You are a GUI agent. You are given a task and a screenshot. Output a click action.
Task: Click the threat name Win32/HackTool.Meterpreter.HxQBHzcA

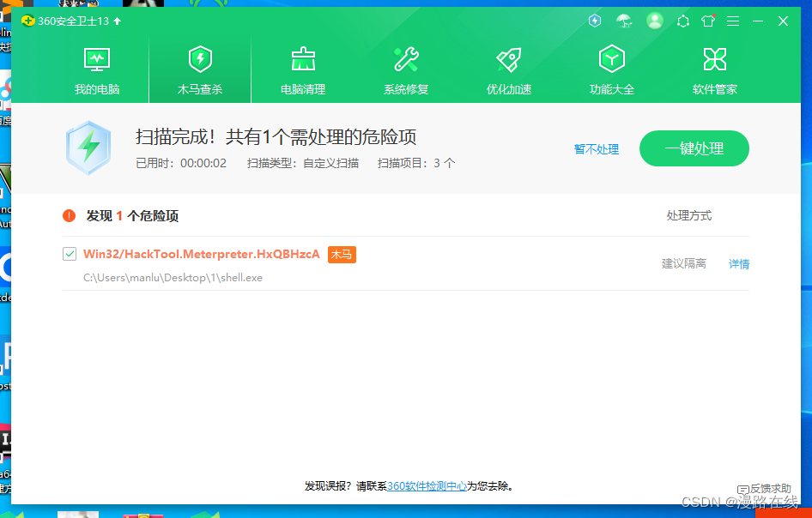(202, 254)
